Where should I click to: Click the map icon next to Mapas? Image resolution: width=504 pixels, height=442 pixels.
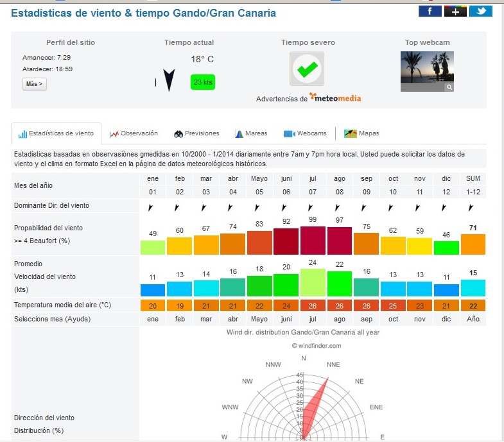click(351, 133)
